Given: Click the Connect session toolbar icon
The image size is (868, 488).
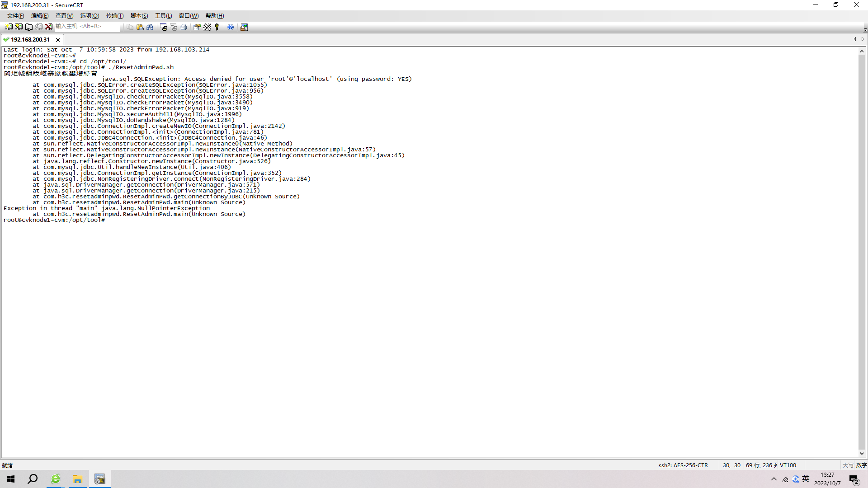Looking at the screenshot, I should point(9,27).
